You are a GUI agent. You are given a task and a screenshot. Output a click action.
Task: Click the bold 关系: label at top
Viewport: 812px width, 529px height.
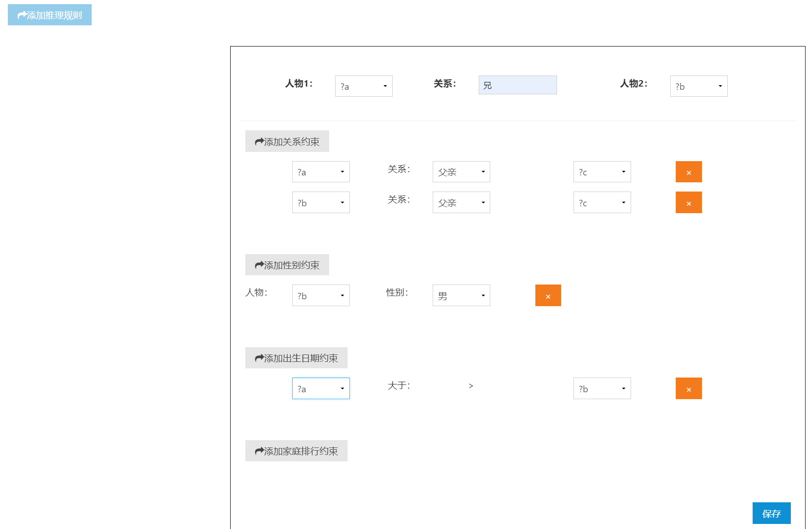[x=445, y=83]
